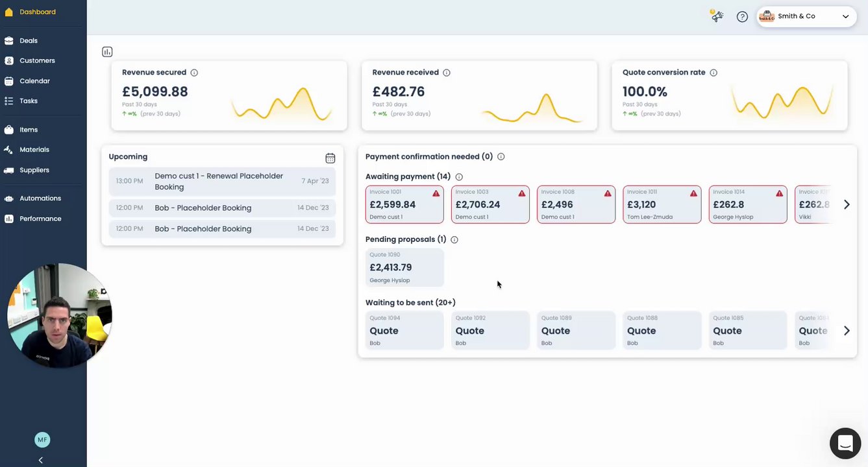Click the Calendar sidebar icon

9,81
